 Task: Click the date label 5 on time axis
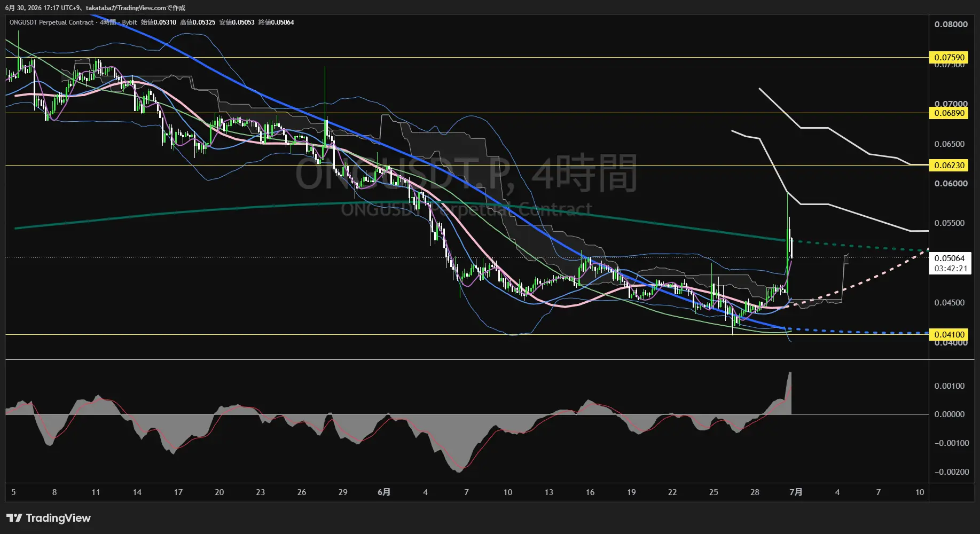[13, 492]
